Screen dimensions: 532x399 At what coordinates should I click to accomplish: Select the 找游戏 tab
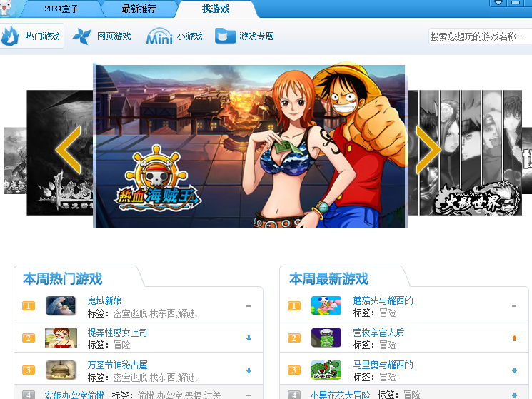point(216,9)
